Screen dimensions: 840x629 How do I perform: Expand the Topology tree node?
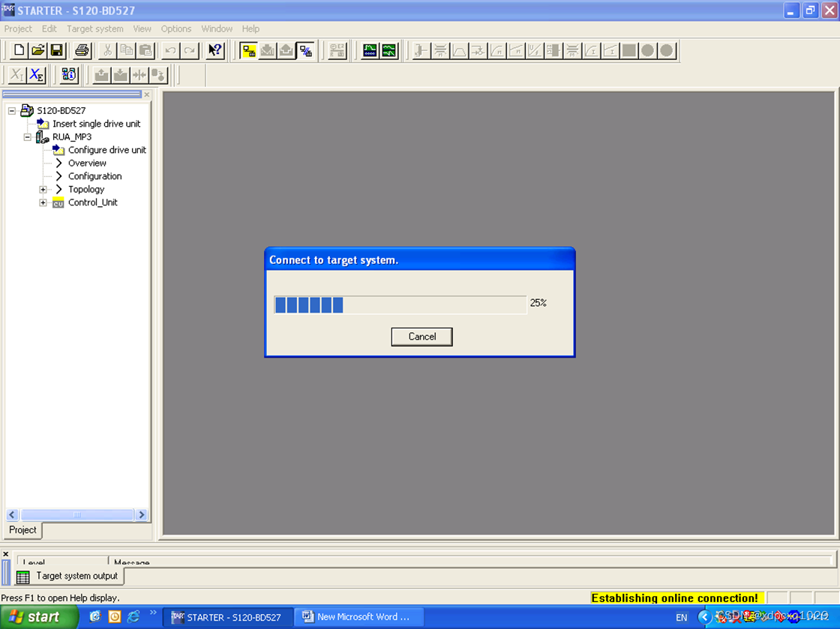point(43,190)
